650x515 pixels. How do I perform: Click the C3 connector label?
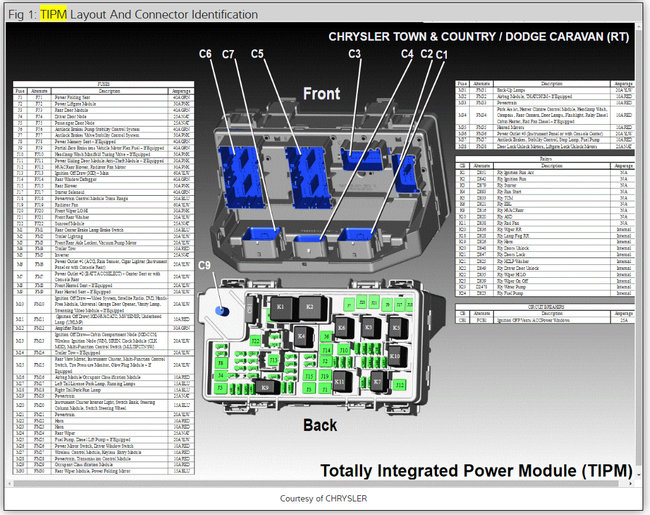(x=354, y=54)
